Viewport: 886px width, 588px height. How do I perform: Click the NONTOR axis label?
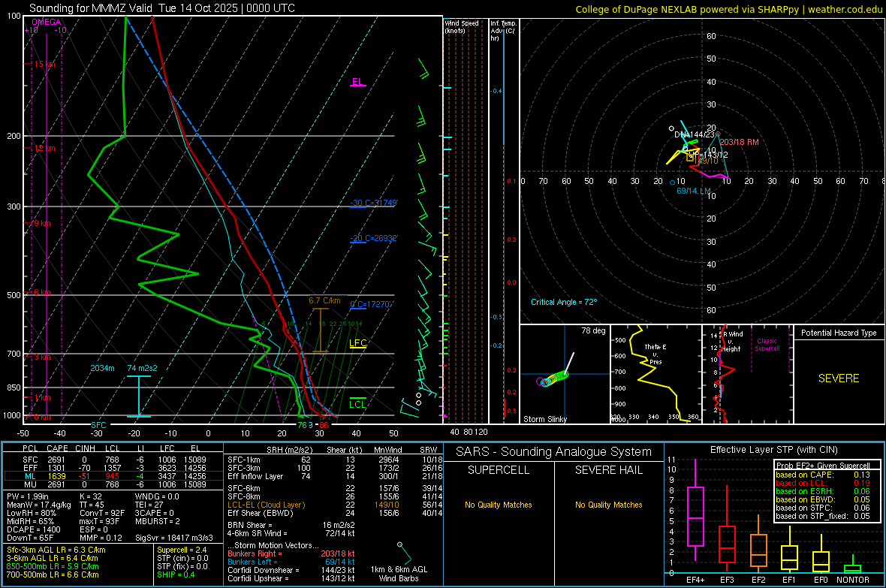[853, 580]
